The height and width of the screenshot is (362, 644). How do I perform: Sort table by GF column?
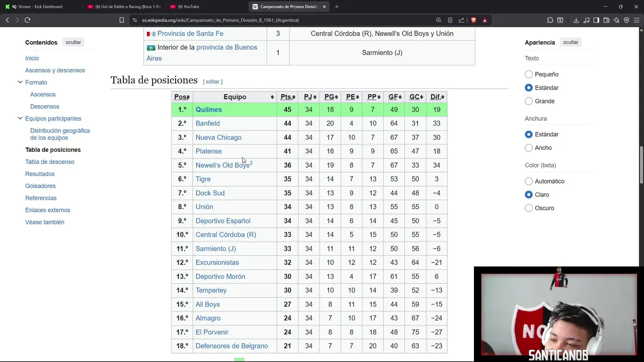(x=395, y=97)
